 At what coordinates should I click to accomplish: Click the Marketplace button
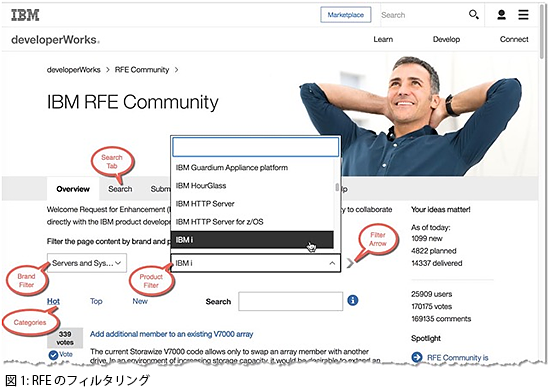coord(346,15)
